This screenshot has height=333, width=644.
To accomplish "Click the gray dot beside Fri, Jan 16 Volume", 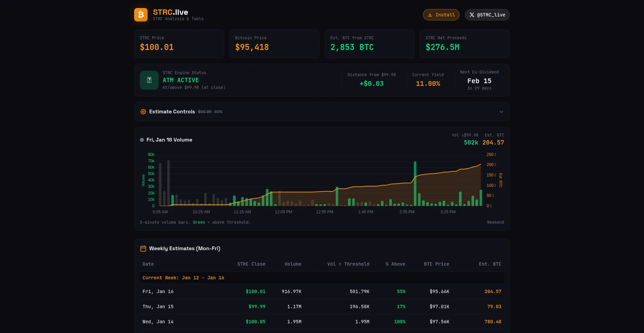I will tap(142, 140).
